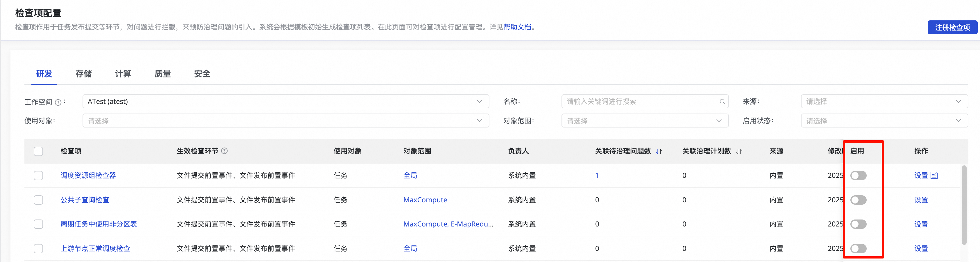Click the help icon beside 工作空间
The width and height of the screenshot is (980, 262).
click(58, 102)
